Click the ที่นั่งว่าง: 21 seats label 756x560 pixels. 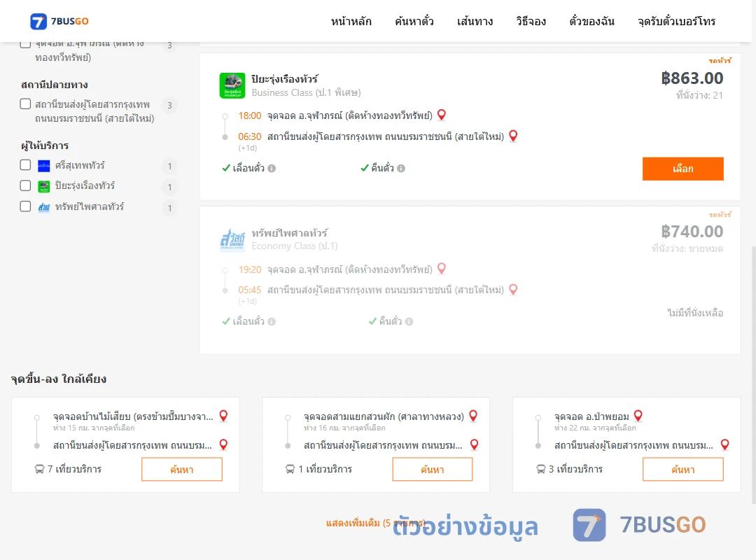click(699, 95)
